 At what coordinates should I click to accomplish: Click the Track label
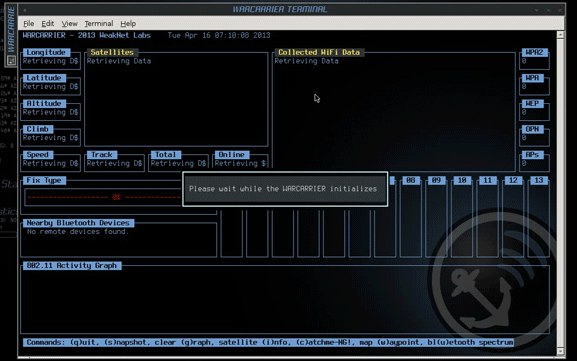(x=102, y=155)
